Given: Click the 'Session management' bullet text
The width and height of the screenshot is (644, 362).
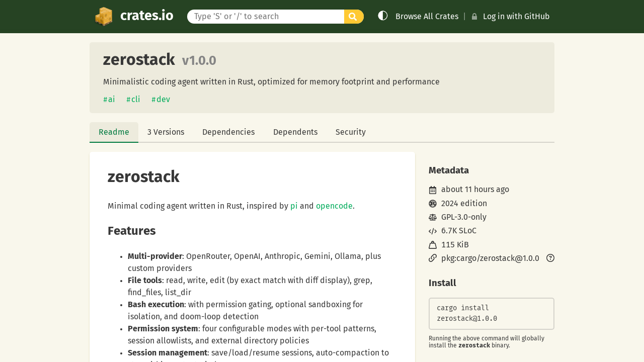Looking at the screenshot, I should tap(168, 353).
